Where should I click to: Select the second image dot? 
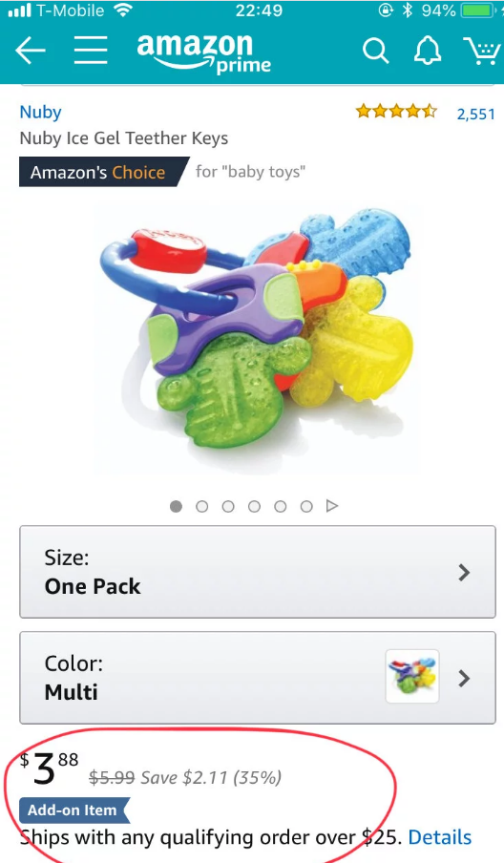pos(202,506)
